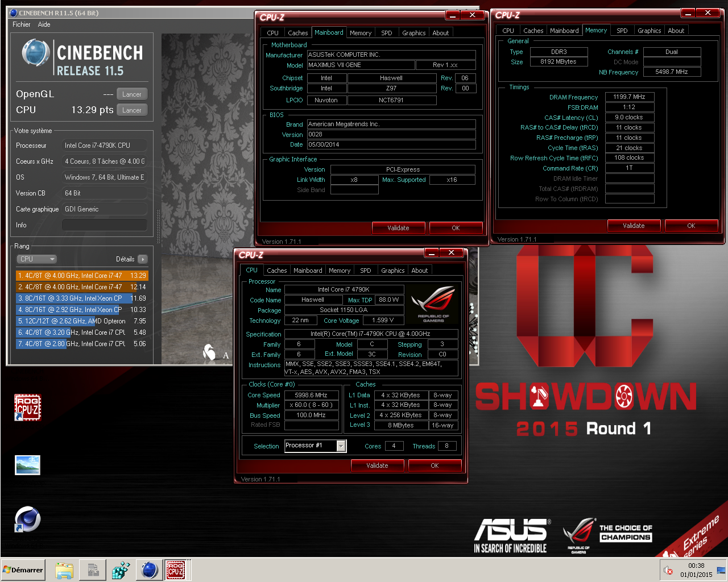Viewport: 728px width, 582px height.
Task: Select ranking row 7 scoring 5.06
Action: tap(82, 344)
